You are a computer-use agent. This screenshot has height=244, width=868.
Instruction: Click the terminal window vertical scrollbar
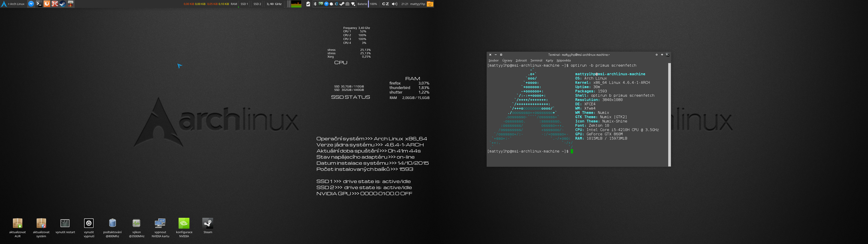point(669,114)
